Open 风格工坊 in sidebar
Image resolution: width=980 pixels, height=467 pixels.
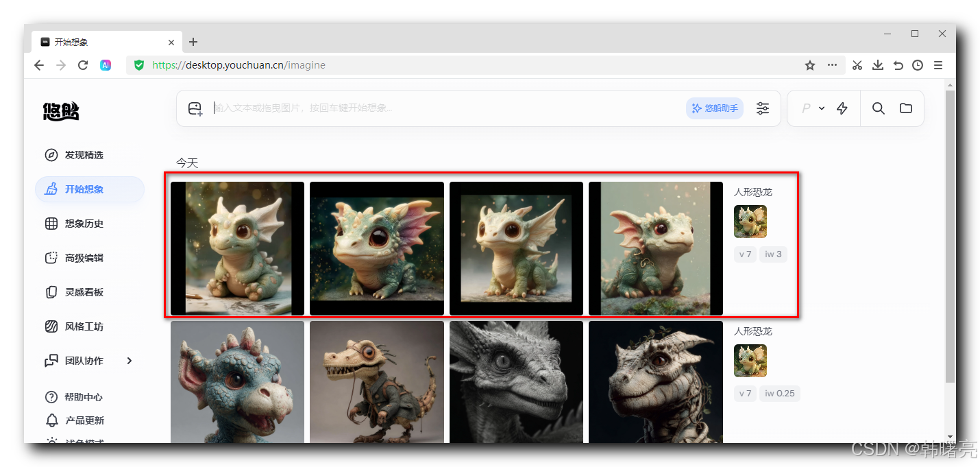[x=90, y=326]
